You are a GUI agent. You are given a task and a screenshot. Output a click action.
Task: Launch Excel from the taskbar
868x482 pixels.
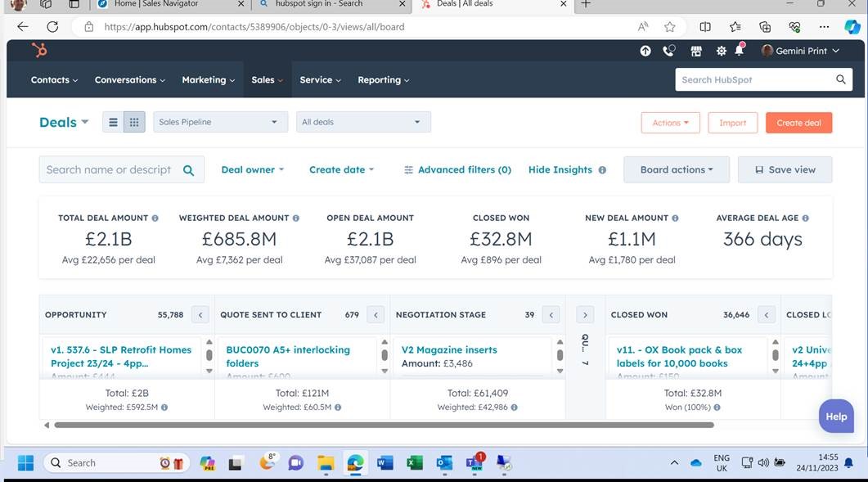pyautogui.click(x=414, y=462)
